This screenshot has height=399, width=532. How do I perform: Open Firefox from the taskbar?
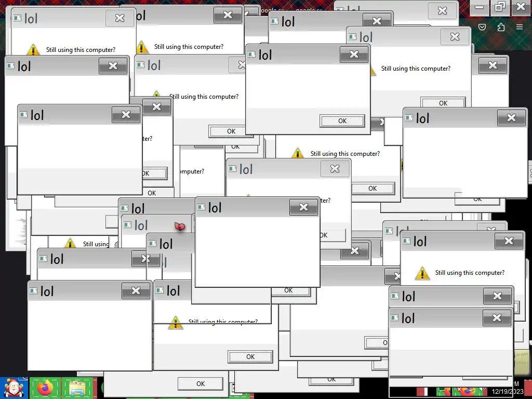[45, 388]
